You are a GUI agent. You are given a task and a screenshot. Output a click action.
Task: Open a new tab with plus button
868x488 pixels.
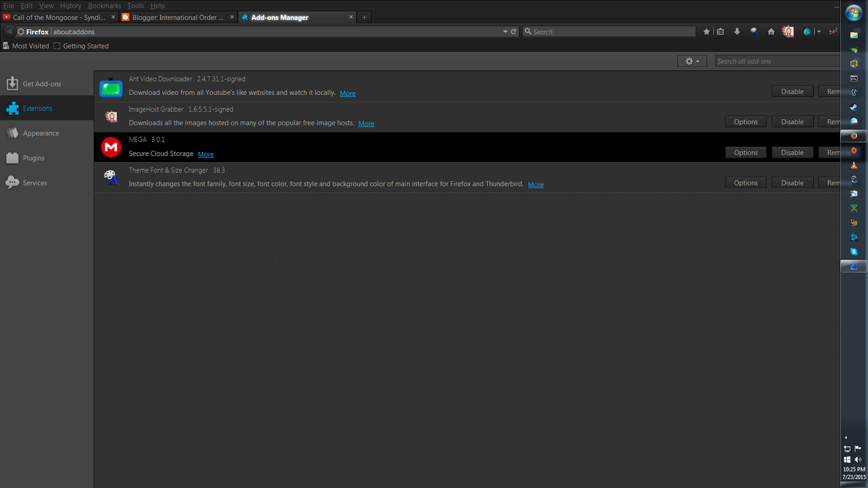(364, 17)
